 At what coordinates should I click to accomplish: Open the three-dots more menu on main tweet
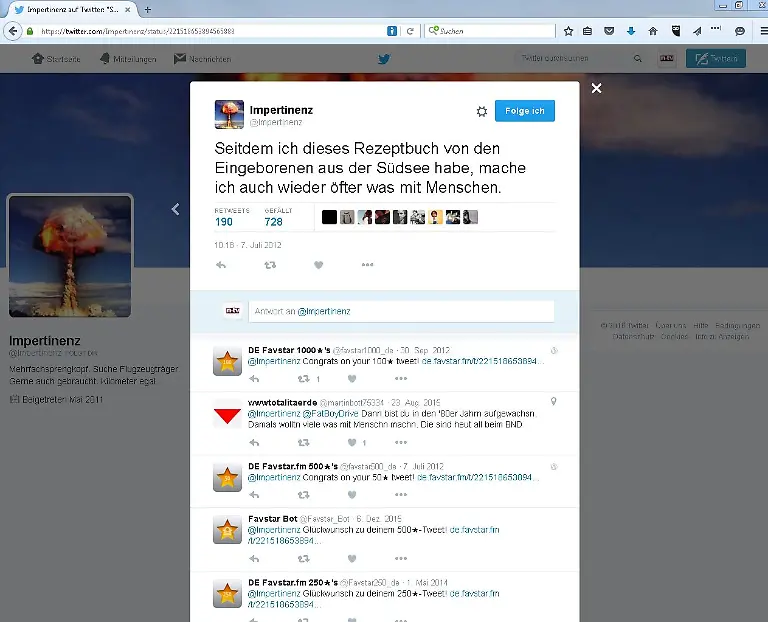click(x=367, y=265)
